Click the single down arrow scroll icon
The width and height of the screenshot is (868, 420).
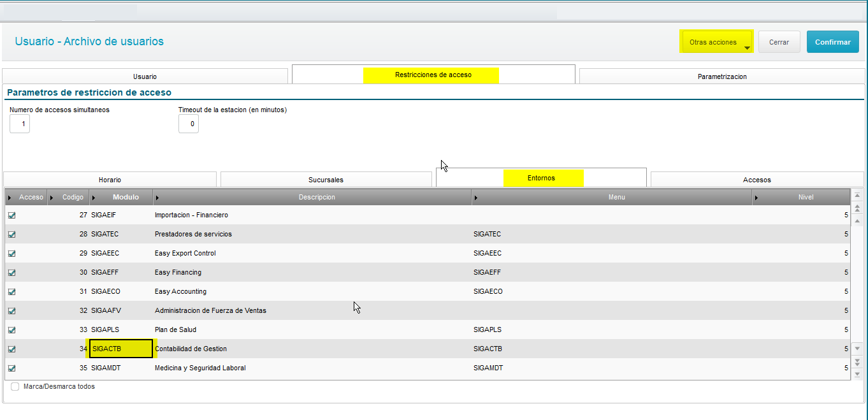point(857,349)
